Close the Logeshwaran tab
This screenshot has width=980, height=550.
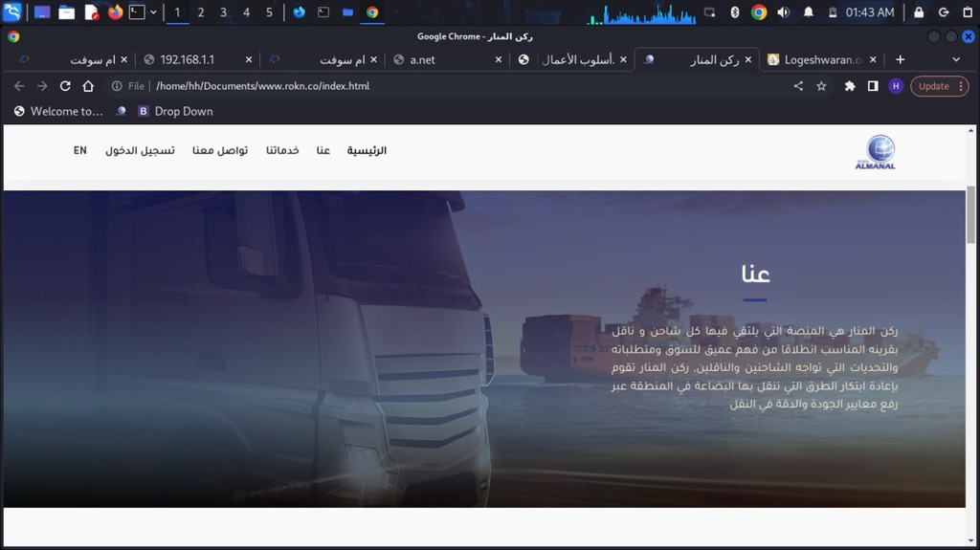[x=873, y=59]
